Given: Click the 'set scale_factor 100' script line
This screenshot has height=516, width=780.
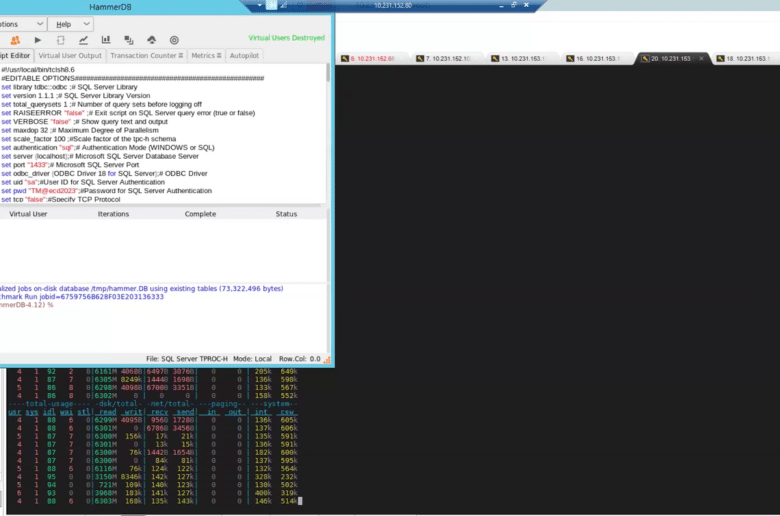Looking at the screenshot, I should 89,139.
